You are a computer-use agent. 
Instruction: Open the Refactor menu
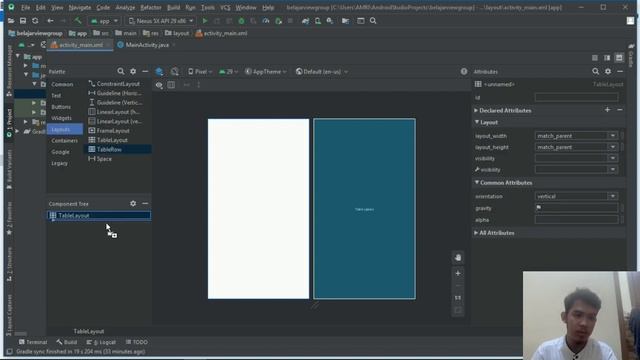click(151, 7)
